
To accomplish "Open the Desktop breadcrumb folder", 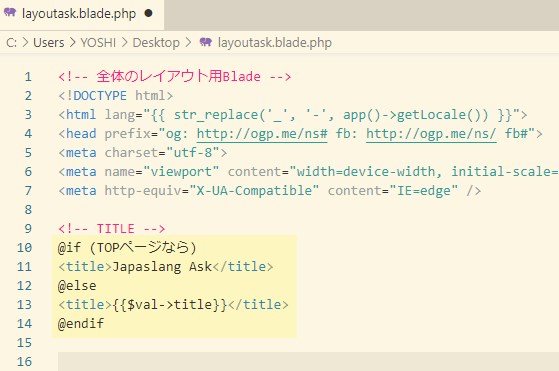I will (x=156, y=43).
